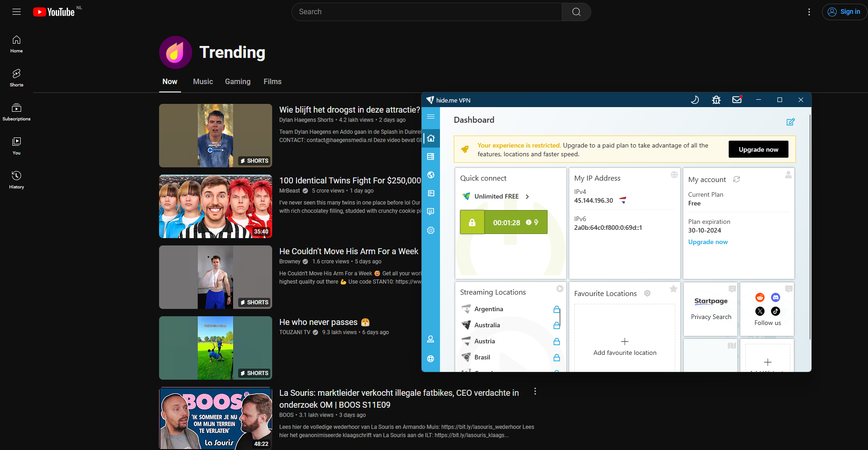Select hide.me Dashboard home icon
Viewport: 868px width, 450px height.
pyautogui.click(x=431, y=138)
